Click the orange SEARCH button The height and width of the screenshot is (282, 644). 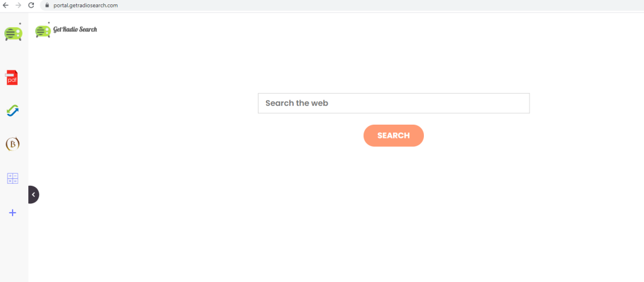point(394,136)
